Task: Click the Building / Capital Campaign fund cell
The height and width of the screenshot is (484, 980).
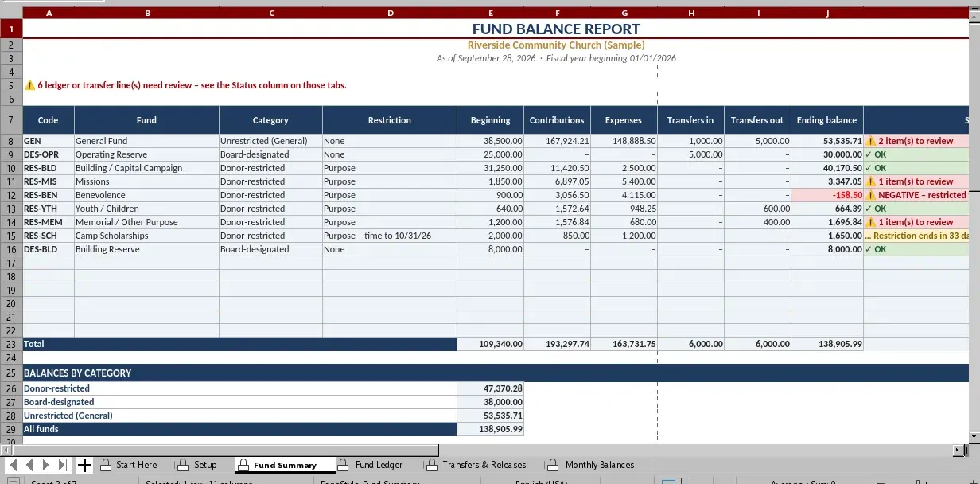Action: click(x=146, y=168)
